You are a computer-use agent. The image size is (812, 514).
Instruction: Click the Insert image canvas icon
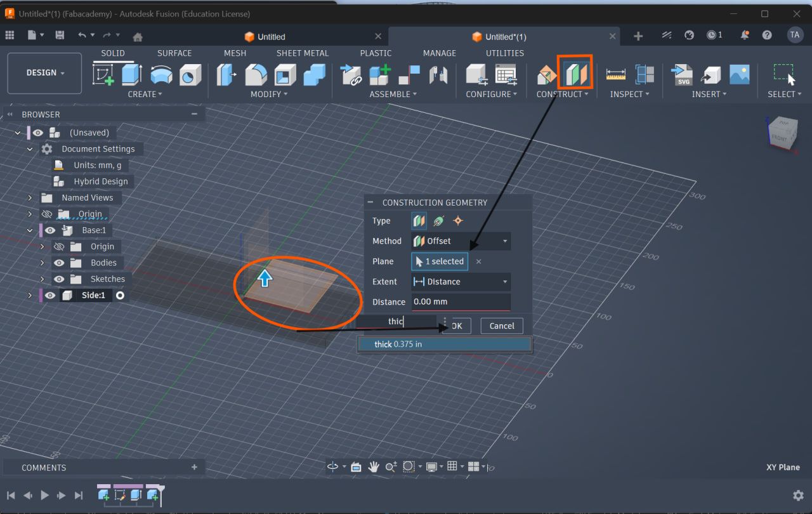coord(740,75)
